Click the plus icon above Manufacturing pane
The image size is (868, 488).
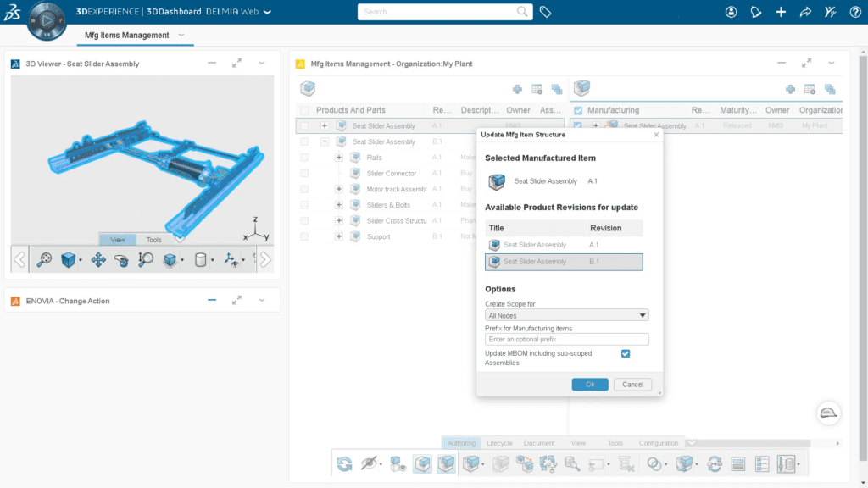(791, 89)
